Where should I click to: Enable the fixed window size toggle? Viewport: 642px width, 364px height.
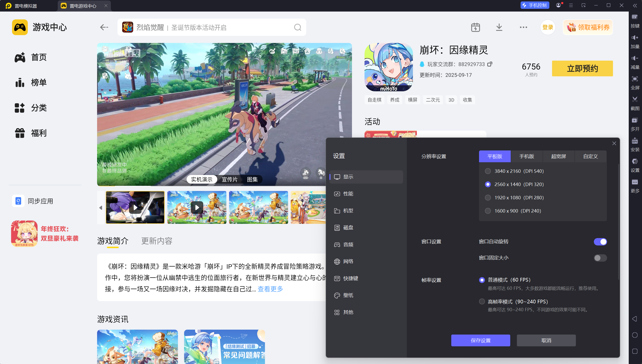click(x=600, y=258)
